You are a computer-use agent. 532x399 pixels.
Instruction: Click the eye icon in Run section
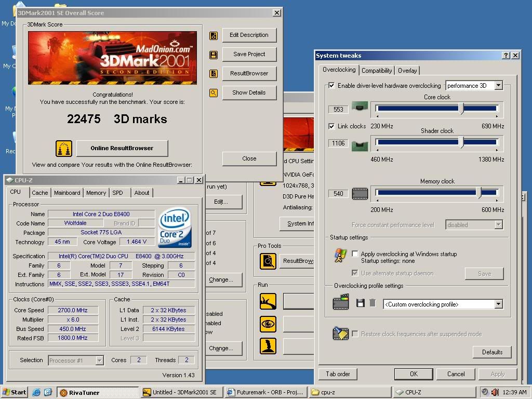(x=268, y=324)
